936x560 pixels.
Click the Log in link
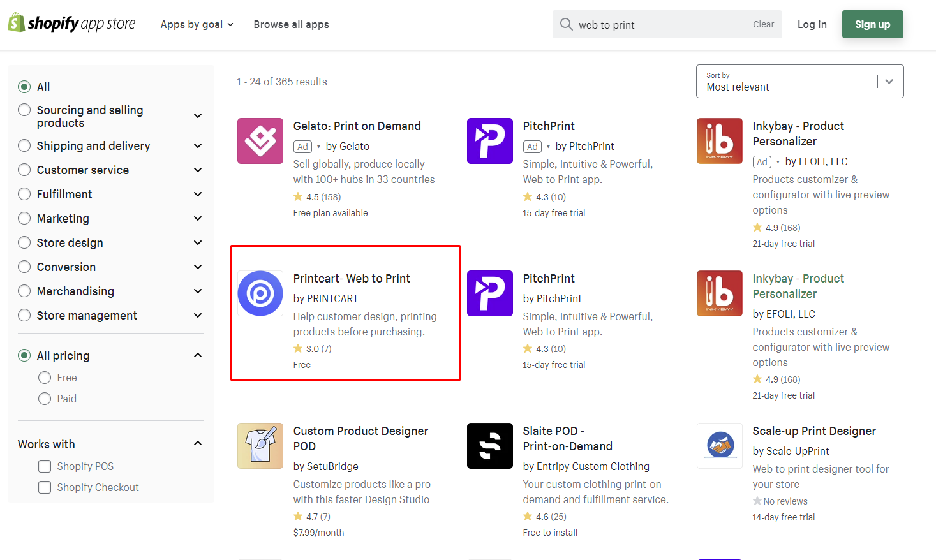(x=812, y=24)
